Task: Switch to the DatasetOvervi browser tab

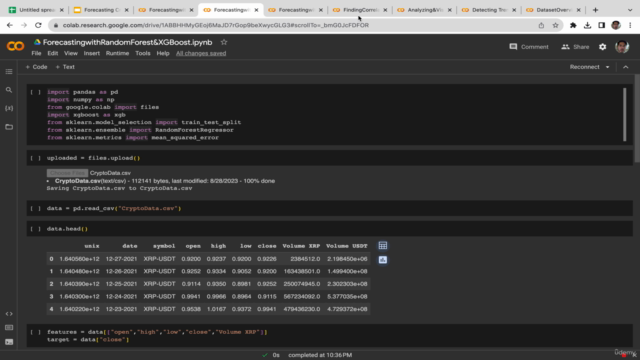Action: 553,10
